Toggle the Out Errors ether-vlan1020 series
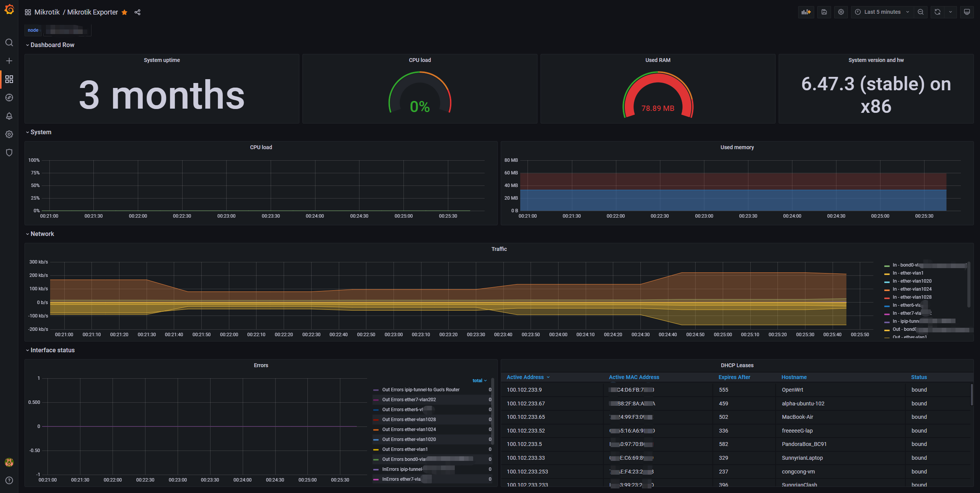Screen dimensions: 980x493 (x=409, y=439)
